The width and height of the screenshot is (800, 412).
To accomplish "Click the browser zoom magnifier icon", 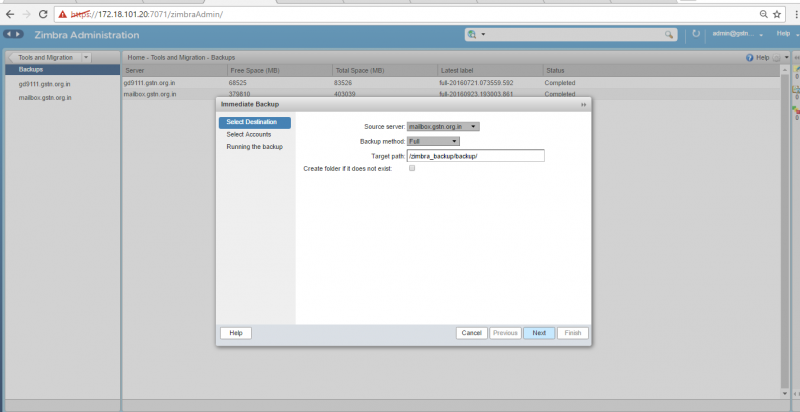I will click(763, 14).
